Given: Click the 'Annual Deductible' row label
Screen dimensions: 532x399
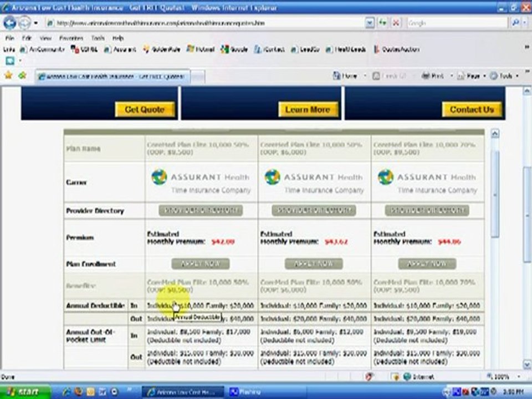Looking at the screenshot, I should [x=95, y=306].
